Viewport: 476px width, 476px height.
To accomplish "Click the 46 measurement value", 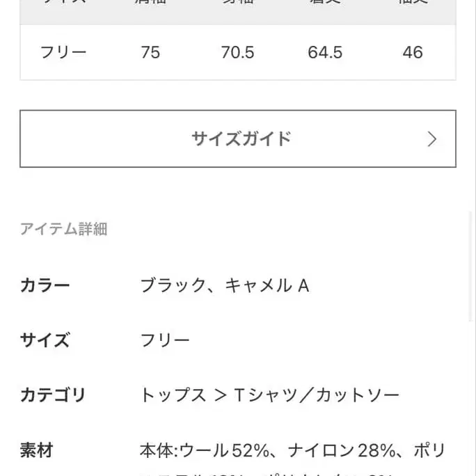I will click(x=413, y=52).
